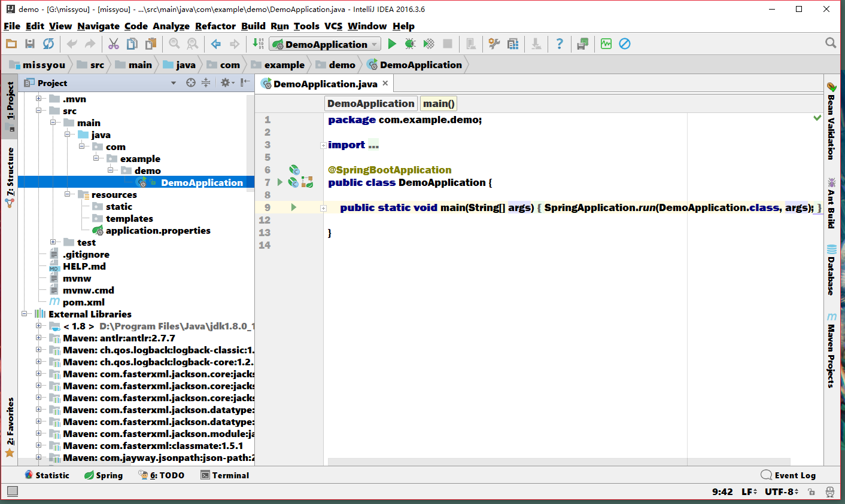Open the Analyze menu
The image size is (845, 504).
171,26
